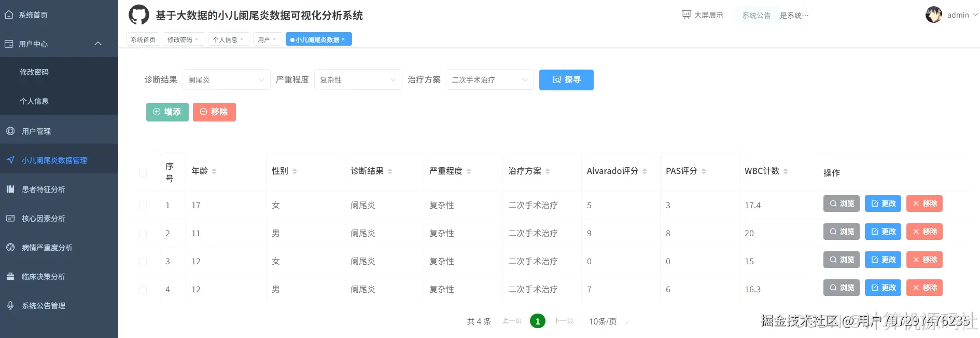Image resolution: width=980 pixels, height=338 pixels.
Task: Click WBC value 16.3 in row 4
Action: pyautogui.click(x=752, y=290)
